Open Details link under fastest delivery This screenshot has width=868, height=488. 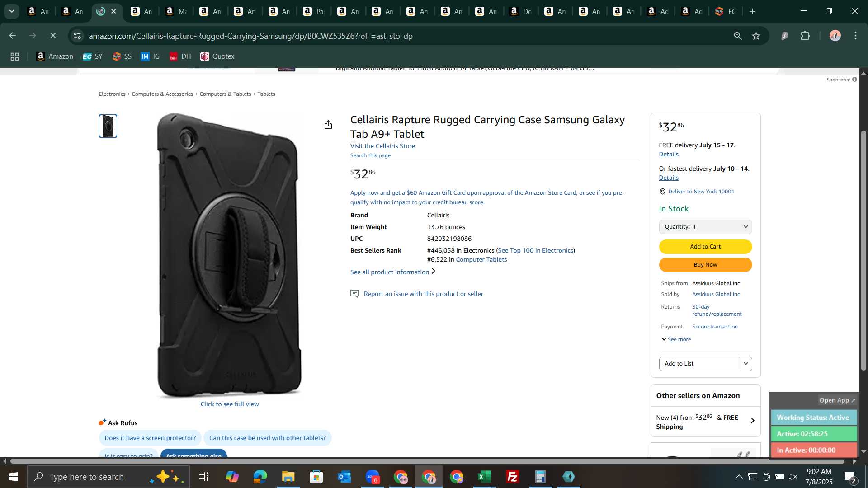(x=669, y=178)
